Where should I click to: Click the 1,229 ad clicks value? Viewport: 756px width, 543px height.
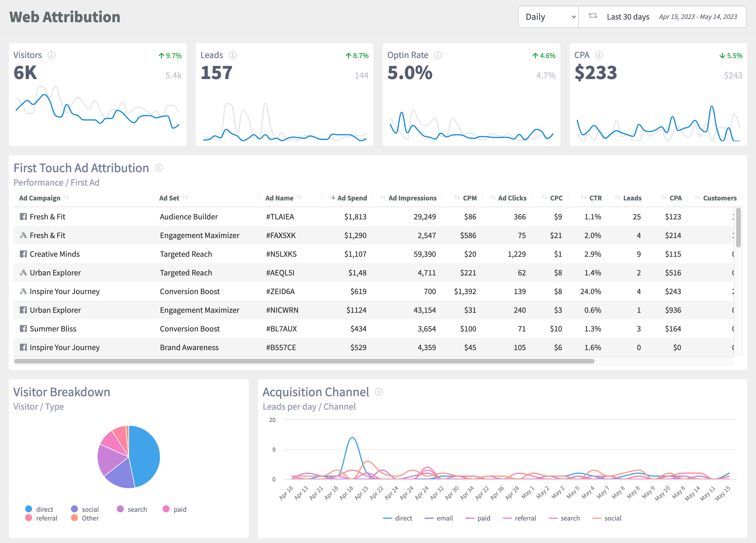(x=517, y=254)
